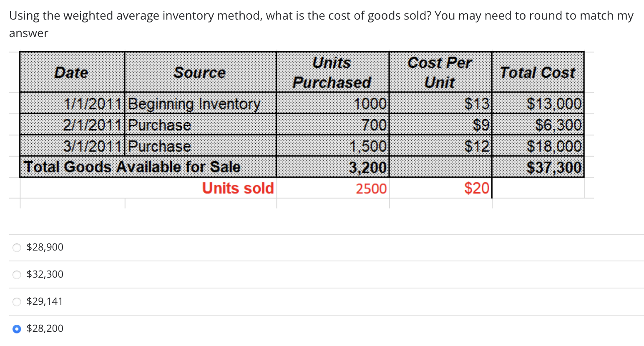Select the $28,900 answer option

tap(16, 247)
